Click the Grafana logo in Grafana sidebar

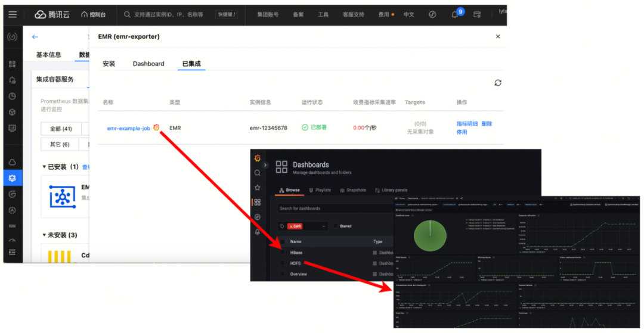tap(258, 158)
